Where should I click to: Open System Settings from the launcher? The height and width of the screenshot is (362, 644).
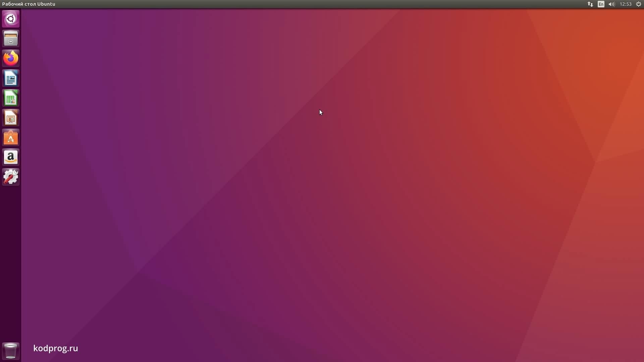pyautogui.click(x=11, y=177)
